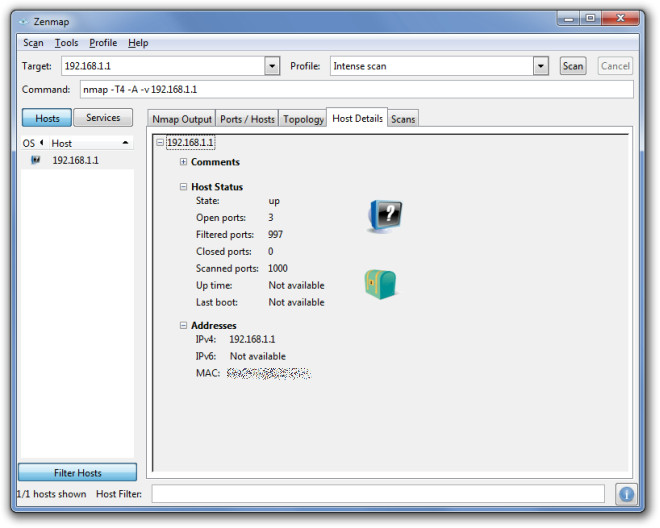This screenshot has width=660, height=528.
Task: Click the IPv6 'Not available' value
Action: [258, 356]
